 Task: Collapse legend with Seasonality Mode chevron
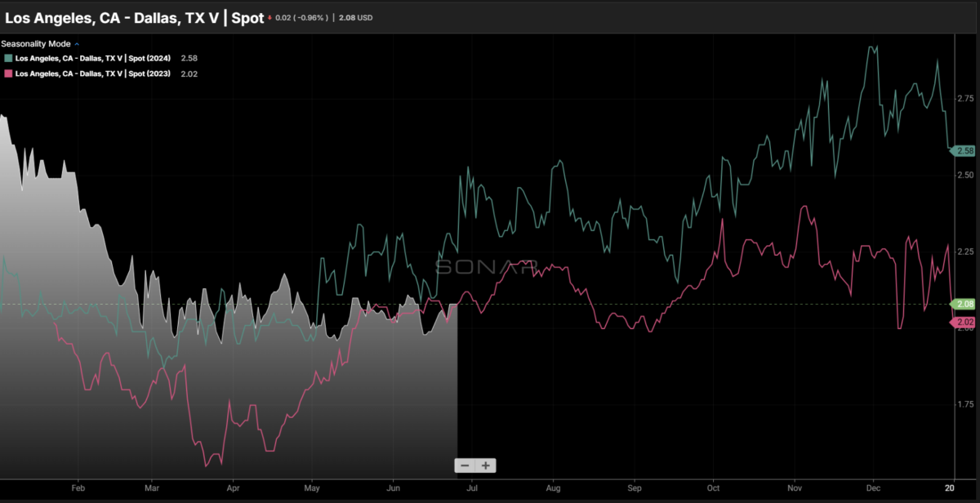point(78,44)
